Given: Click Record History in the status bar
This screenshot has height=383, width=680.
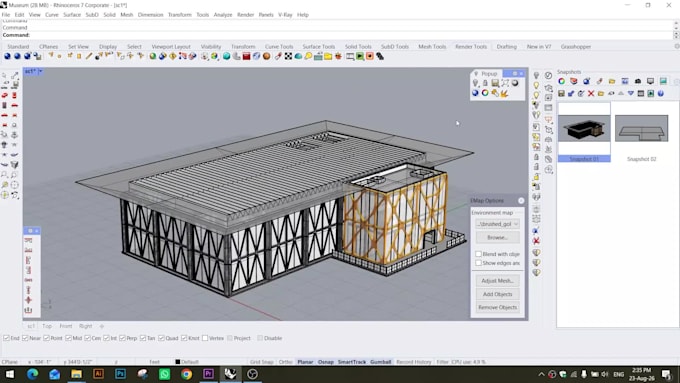Looking at the screenshot, I should point(414,362).
